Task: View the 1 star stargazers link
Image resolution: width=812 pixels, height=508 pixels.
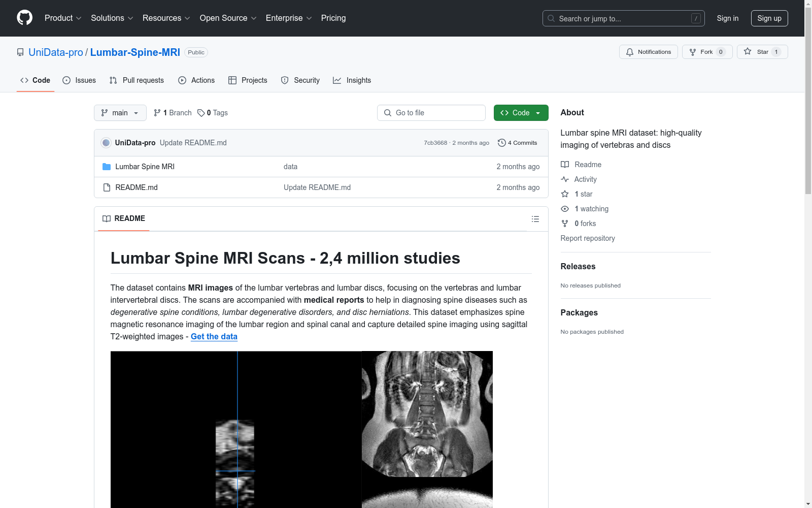Action: coord(577,194)
